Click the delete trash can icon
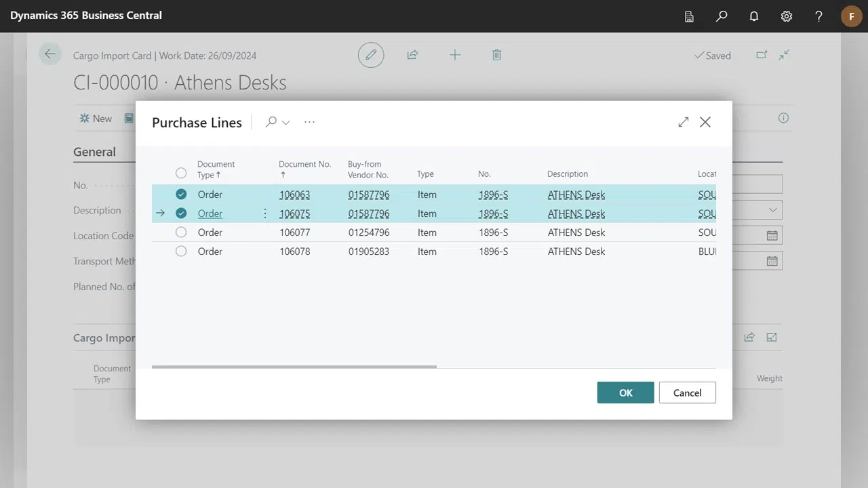The image size is (868, 488). [496, 56]
